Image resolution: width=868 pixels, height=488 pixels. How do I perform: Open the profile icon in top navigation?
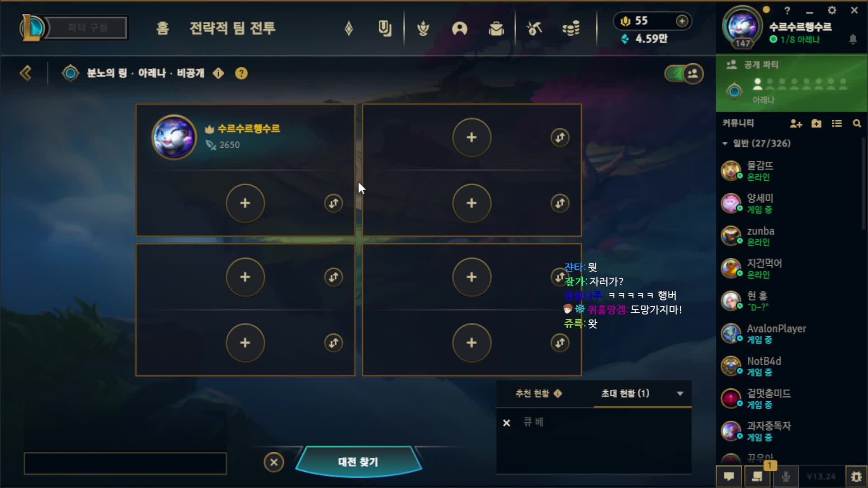[459, 29]
